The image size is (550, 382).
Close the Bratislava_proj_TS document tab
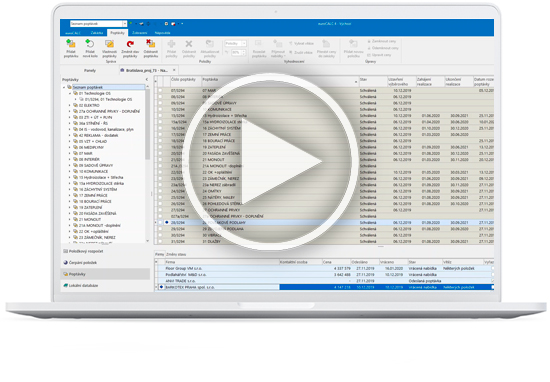[174, 70]
